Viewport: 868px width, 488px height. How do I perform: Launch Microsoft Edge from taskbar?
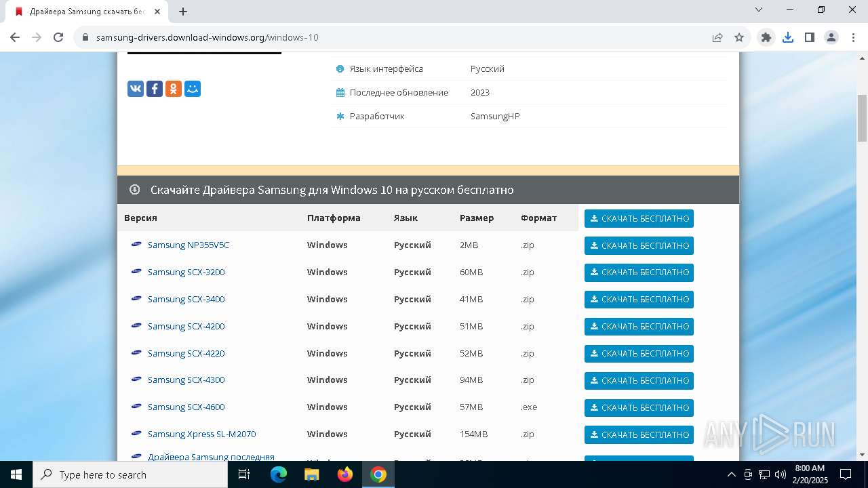(279, 474)
